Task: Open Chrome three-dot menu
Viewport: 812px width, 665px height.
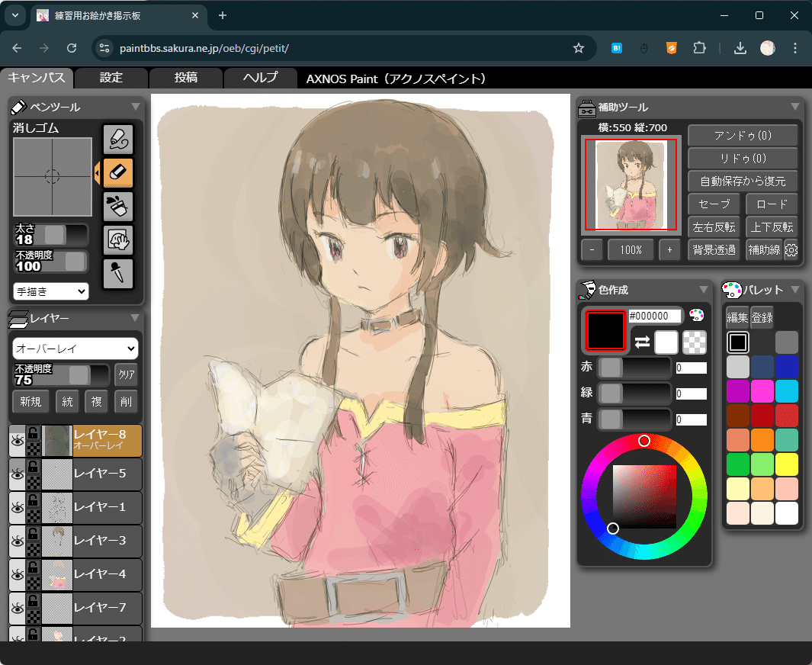Action: point(795,48)
